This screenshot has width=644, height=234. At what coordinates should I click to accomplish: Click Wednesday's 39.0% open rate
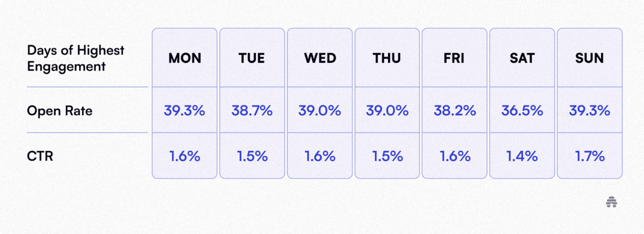click(x=320, y=110)
